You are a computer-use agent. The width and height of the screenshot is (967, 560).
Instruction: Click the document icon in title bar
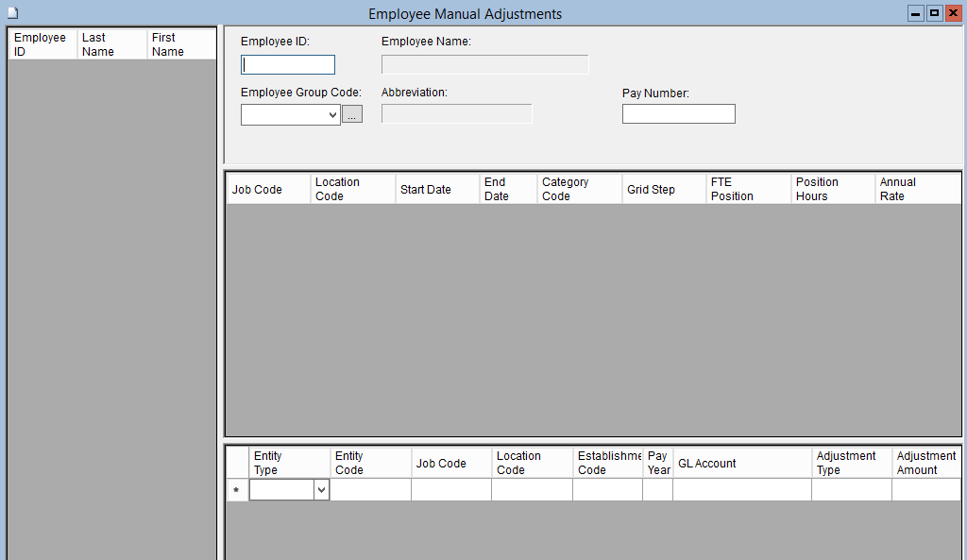pos(12,13)
